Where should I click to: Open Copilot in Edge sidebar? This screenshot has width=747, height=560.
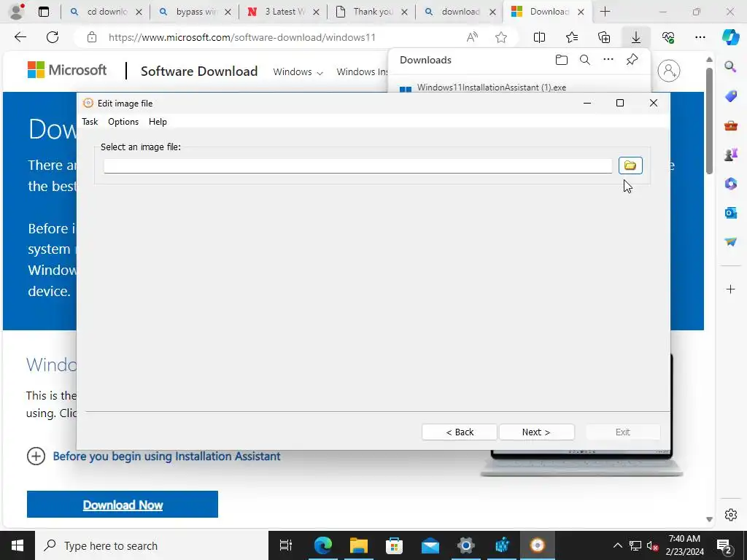[x=730, y=37]
